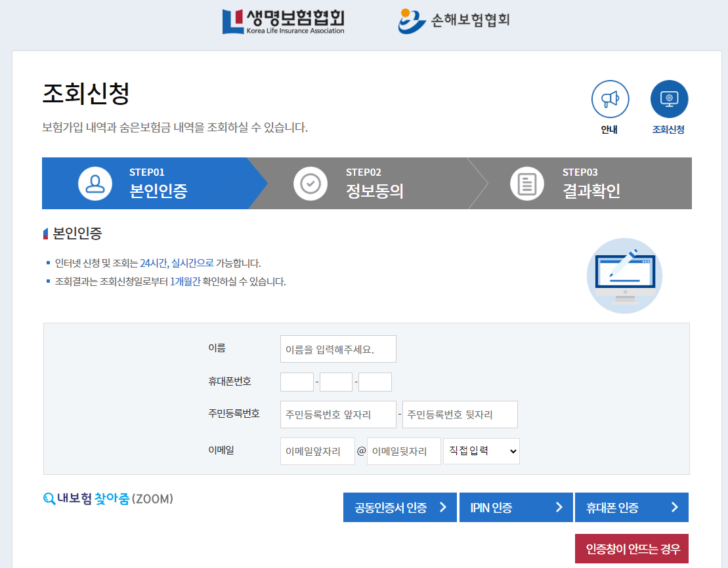Click the 보험가입 내역과 숨은보험금 description line

(x=175, y=127)
